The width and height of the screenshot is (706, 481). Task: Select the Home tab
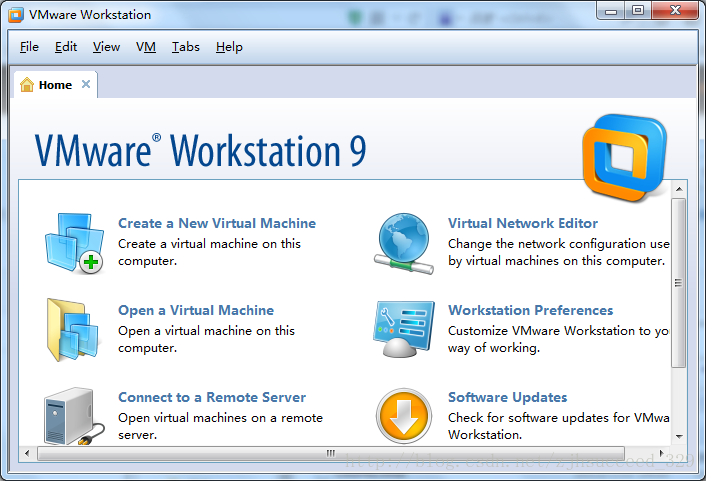coord(55,85)
